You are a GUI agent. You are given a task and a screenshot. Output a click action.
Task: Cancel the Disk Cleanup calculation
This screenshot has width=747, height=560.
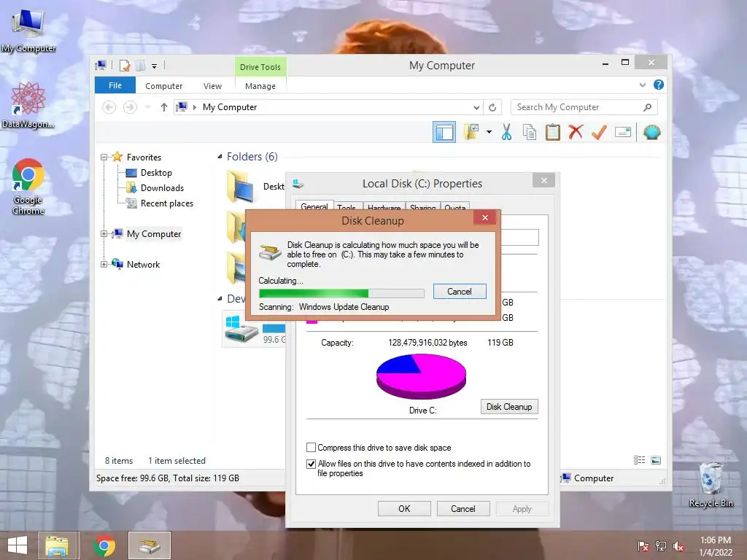[x=460, y=292]
